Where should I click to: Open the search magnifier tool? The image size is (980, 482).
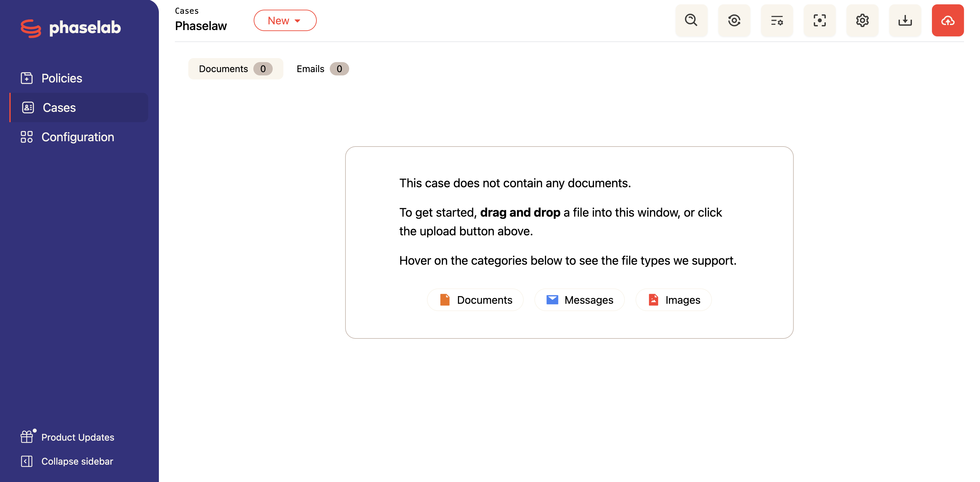click(691, 21)
